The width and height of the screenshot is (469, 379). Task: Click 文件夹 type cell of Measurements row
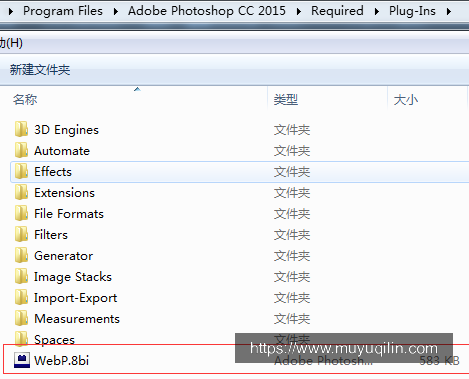(x=292, y=319)
